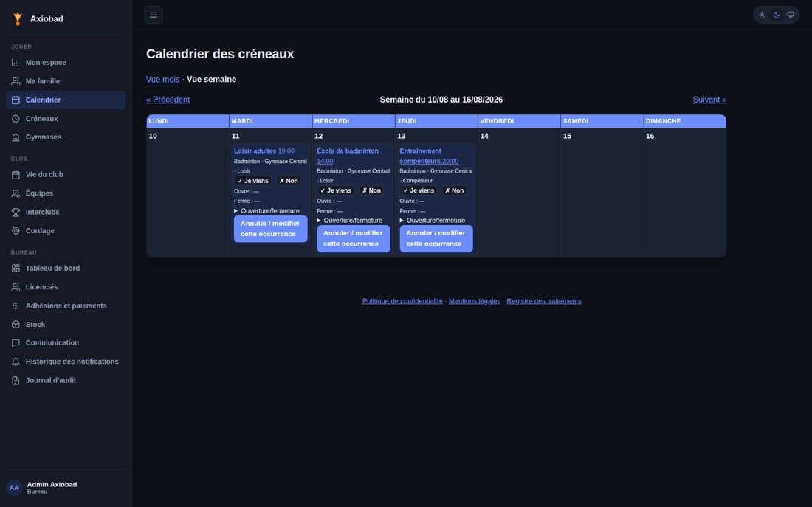The image size is (812, 507).
Task: Click the Interclubs trophy icon
Action: (x=16, y=212)
